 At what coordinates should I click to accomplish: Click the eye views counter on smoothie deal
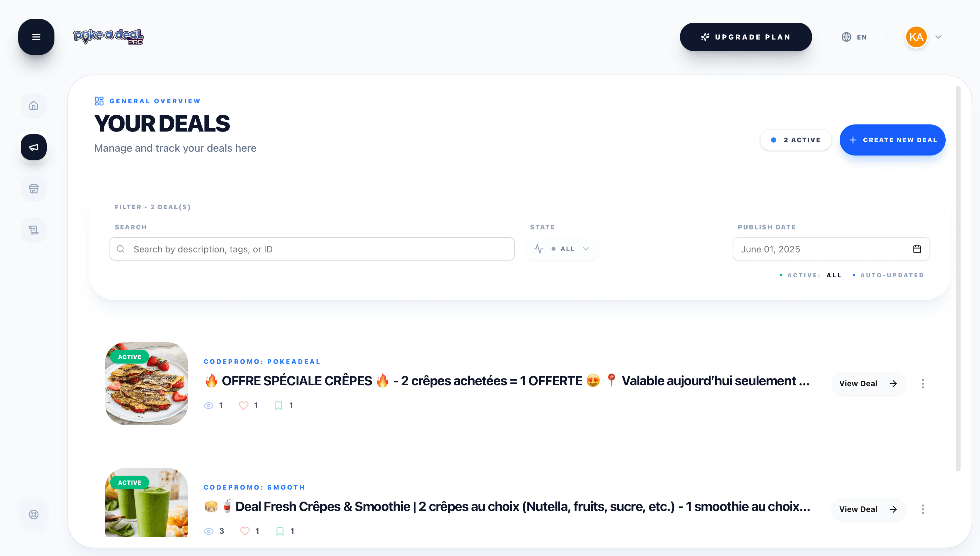[208, 531]
